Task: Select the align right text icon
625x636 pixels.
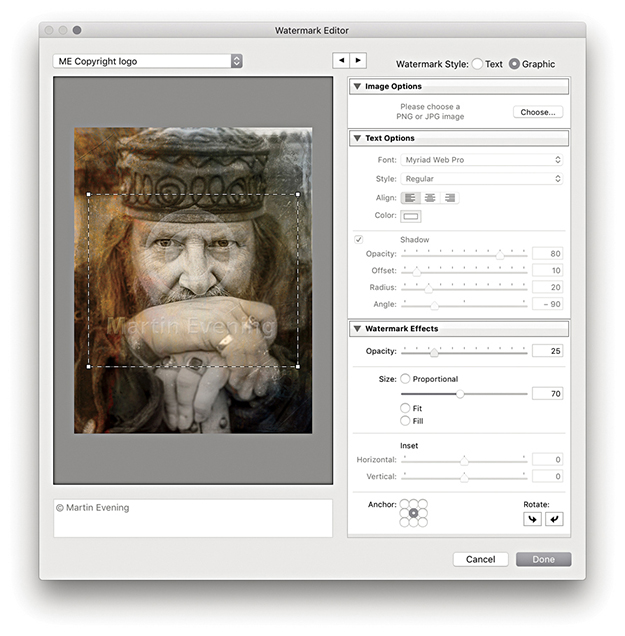Action: pos(449,198)
